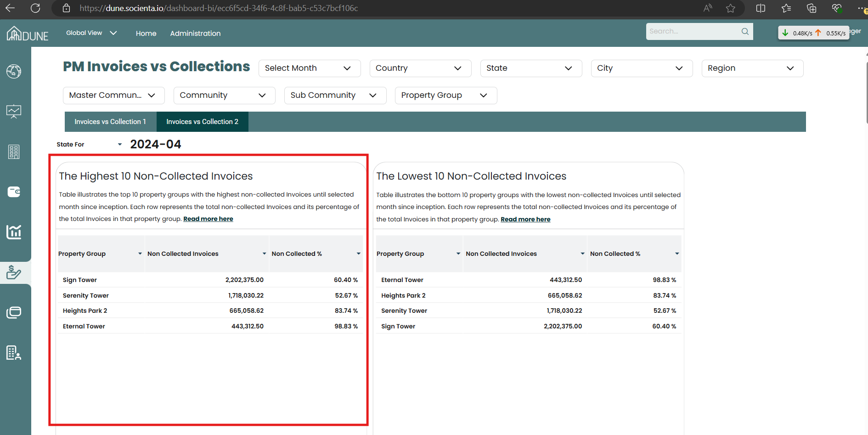Open browser favorites list icon
This screenshot has width=868, height=435.
786,8
